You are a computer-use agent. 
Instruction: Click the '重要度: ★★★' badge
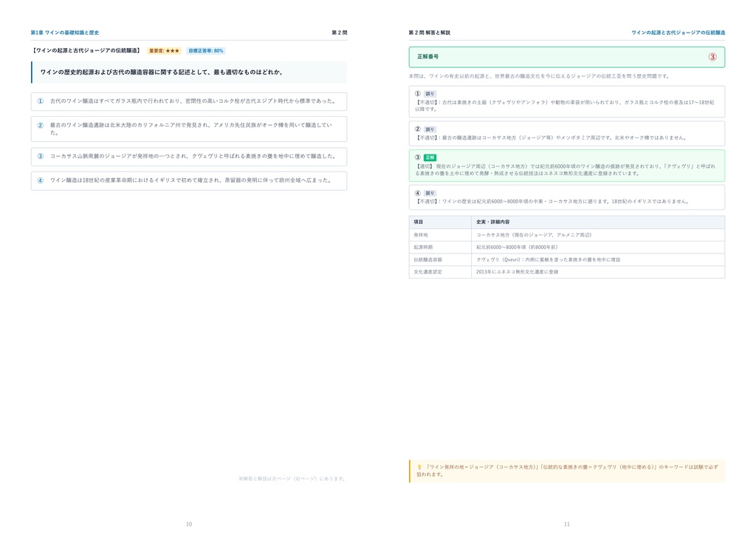(164, 51)
